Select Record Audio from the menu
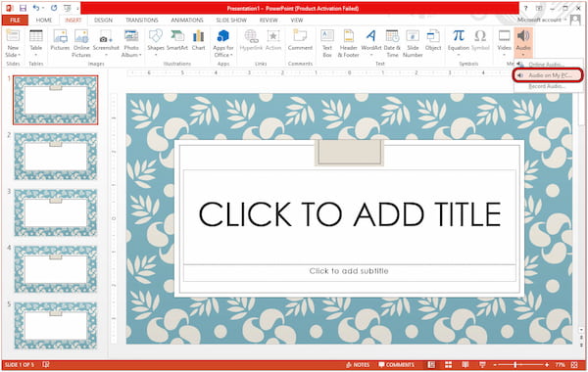This screenshot has width=588, height=372. (548, 86)
